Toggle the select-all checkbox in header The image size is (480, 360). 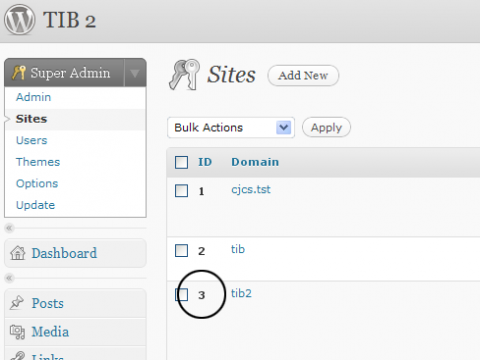182,162
